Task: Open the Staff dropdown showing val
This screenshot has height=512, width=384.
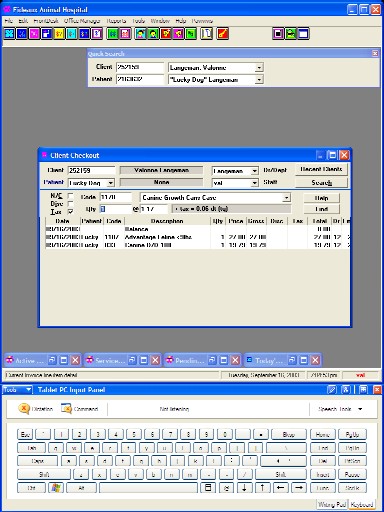Action: click(x=254, y=183)
